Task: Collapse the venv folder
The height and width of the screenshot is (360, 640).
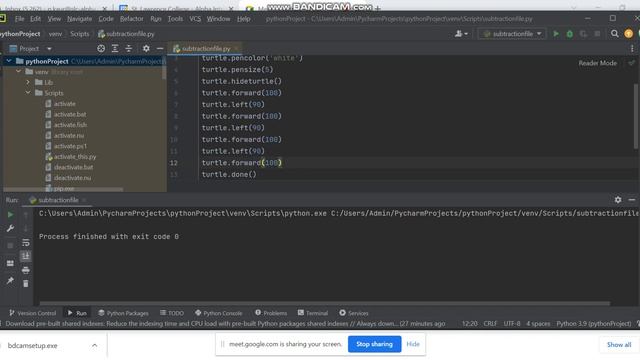Action: (x=18, y=72)
